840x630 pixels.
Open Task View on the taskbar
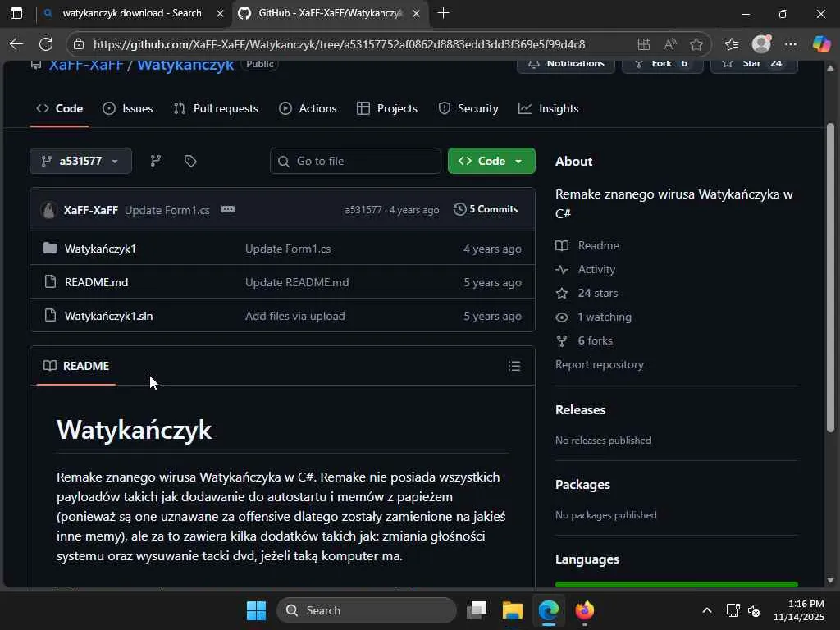click(x=477, y=610)
